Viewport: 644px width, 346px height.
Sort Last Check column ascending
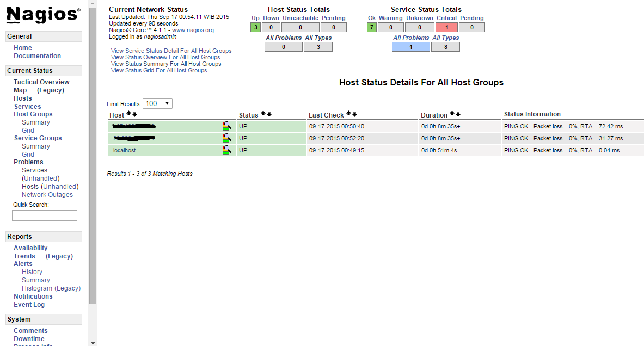348,114
